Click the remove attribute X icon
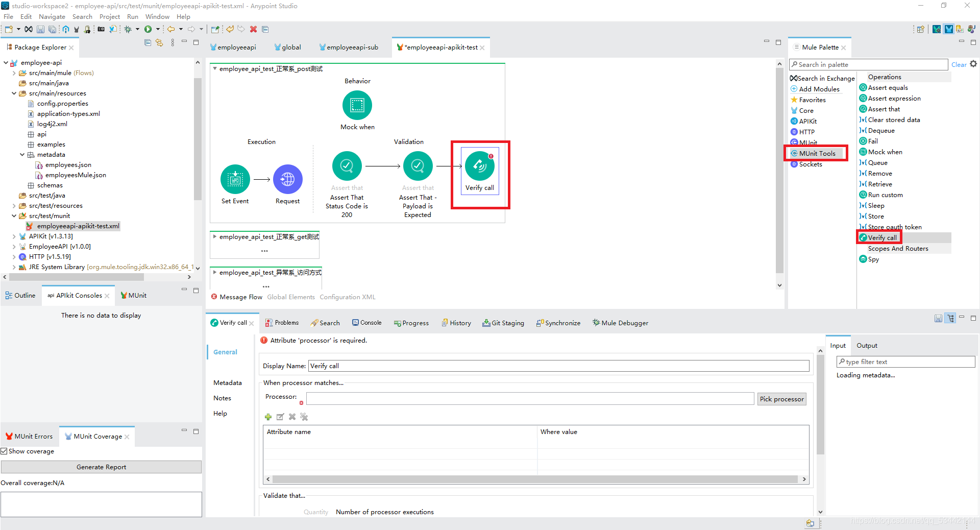Screen dimensions: 980x530 (292, 417)
